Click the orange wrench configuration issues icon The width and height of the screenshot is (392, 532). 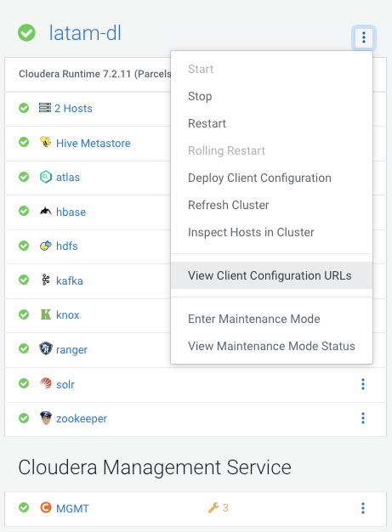(213, 507)
